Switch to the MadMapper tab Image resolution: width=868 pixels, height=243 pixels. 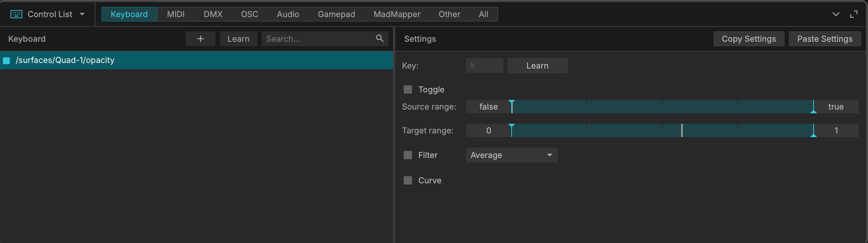tap(397, 14)
